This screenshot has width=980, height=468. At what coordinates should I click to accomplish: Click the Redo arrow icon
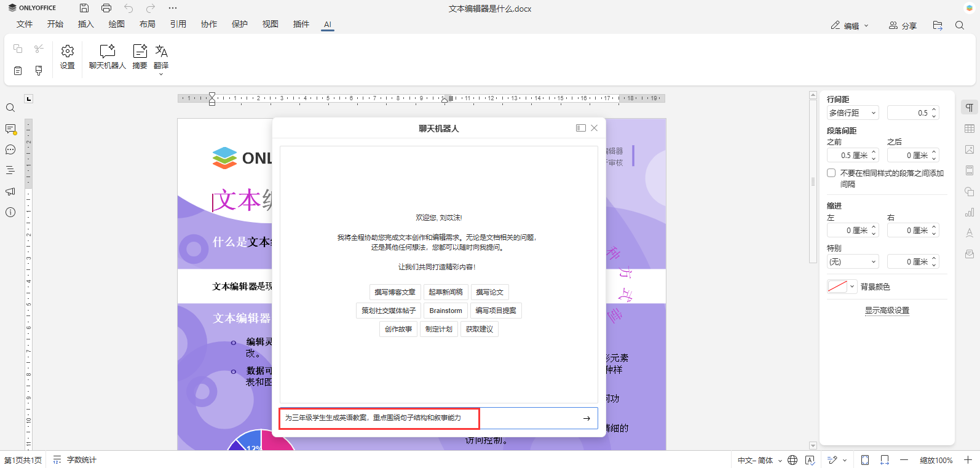pyautogui.click(x=151, y=8)
